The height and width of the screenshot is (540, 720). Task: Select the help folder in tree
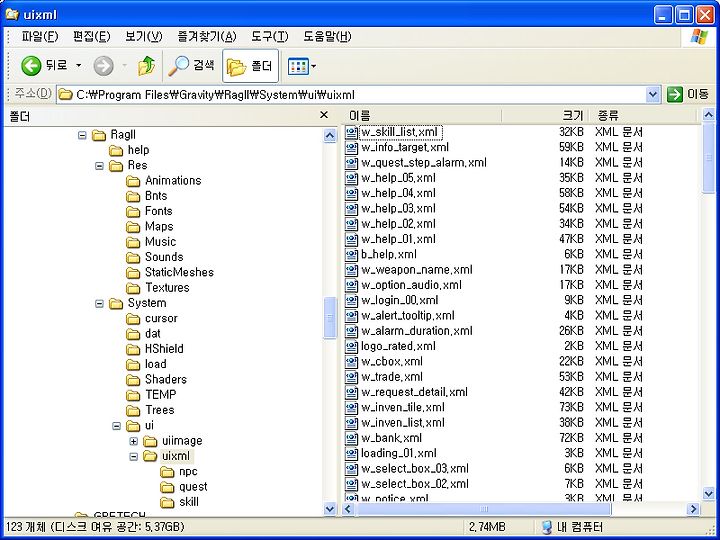(x=138, y=150)
